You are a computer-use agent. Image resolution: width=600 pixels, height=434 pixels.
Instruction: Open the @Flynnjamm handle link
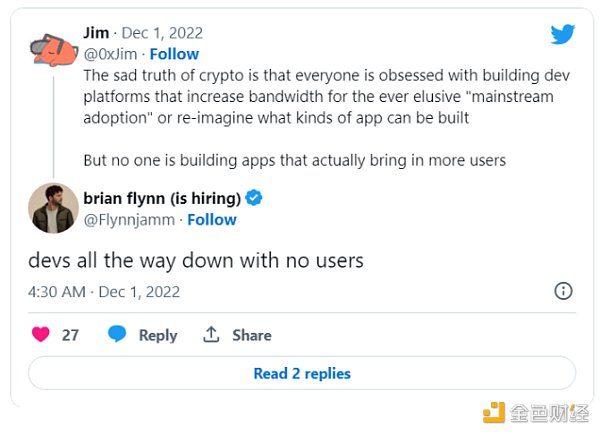pyautogui.click(x=127, y=219)
